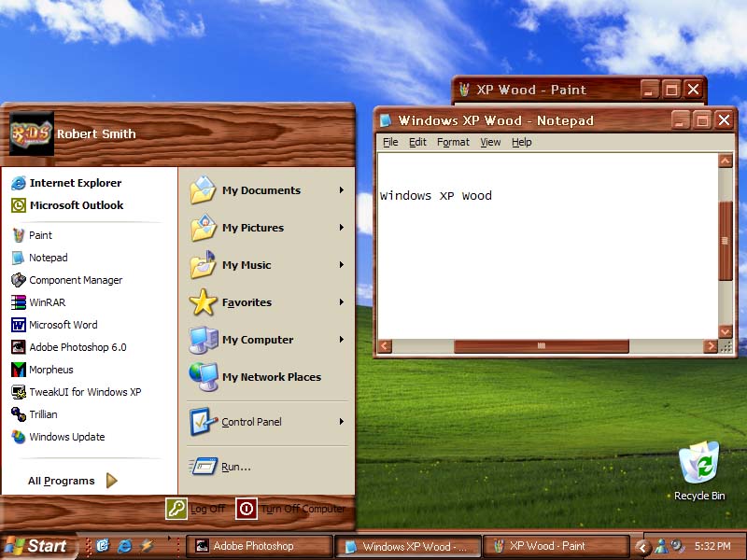
Task: Click the Notepad vertical scrollbar thumb
Action: tap(726, 241)
